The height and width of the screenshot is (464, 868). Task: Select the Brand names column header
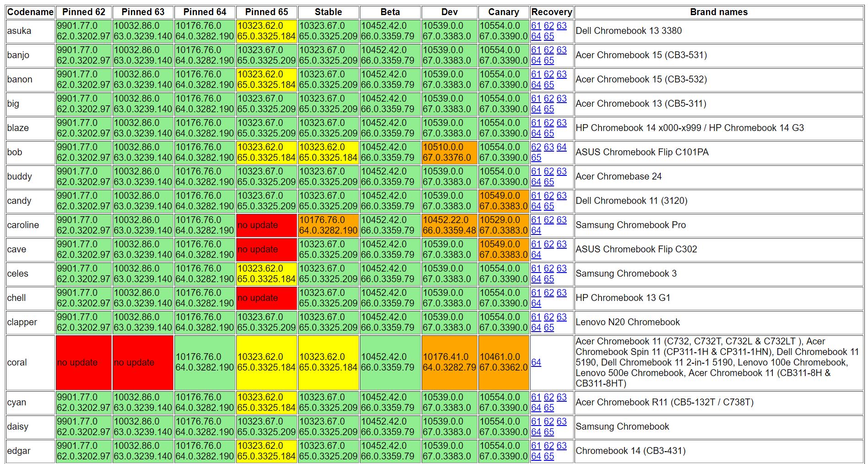[x=718, y=12]
